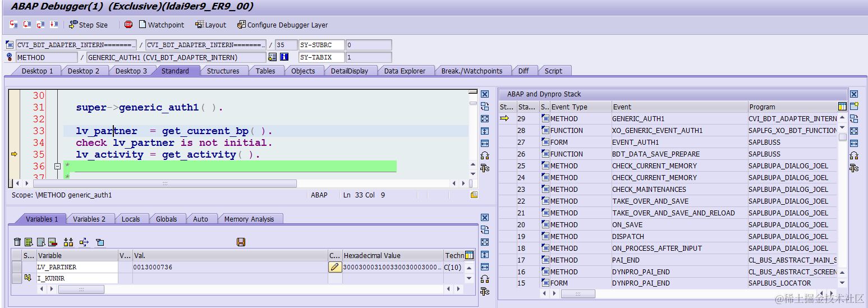Click the pencil change icon for LV_PARTNER
Viewport: 868px width, 308px height.
coord(335,267)
